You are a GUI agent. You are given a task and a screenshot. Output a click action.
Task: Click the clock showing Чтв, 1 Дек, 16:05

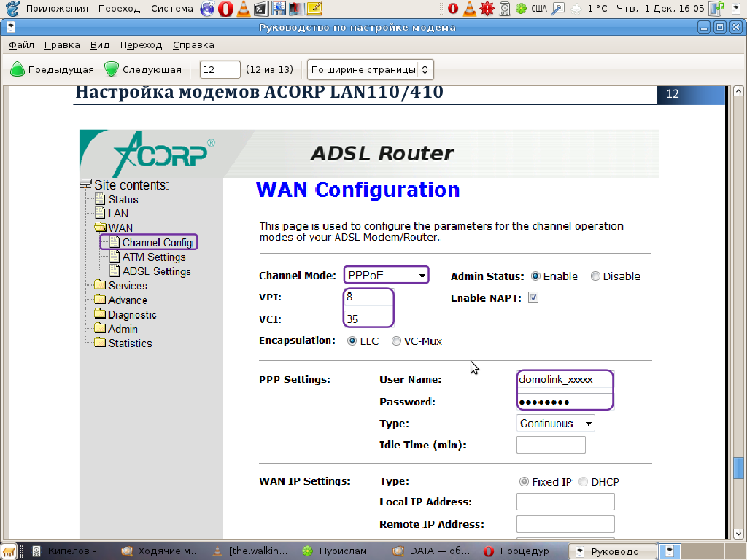click(x=660, y=9)
